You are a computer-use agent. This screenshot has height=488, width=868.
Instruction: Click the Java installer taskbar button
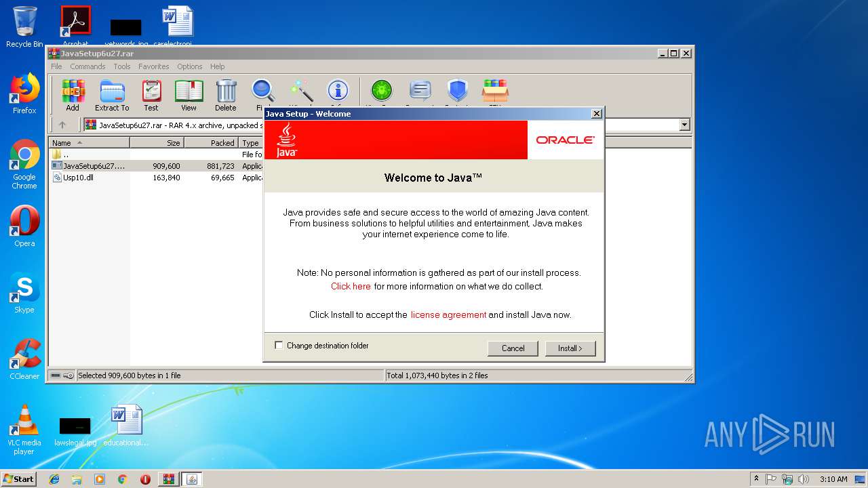coord(191,479)
